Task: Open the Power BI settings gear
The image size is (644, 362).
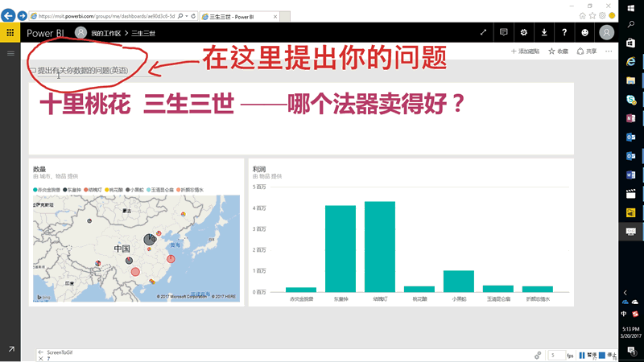Action: point(524,32)
